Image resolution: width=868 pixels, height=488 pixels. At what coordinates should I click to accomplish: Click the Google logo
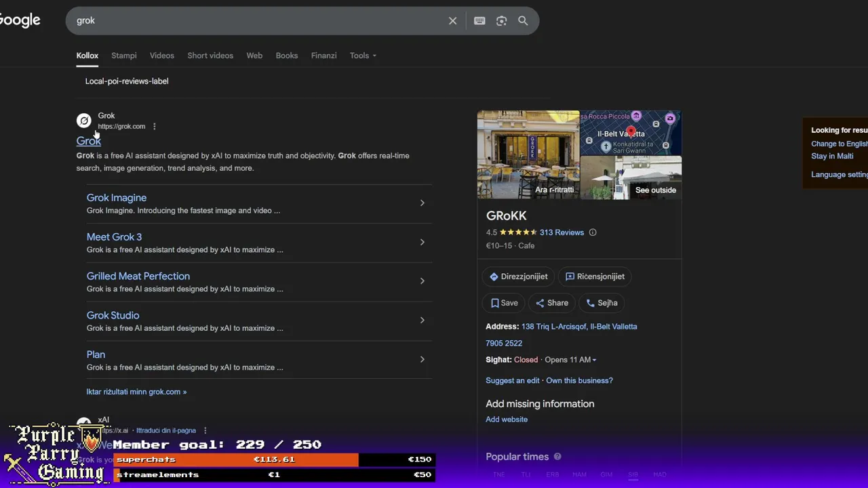click(19, 20)
